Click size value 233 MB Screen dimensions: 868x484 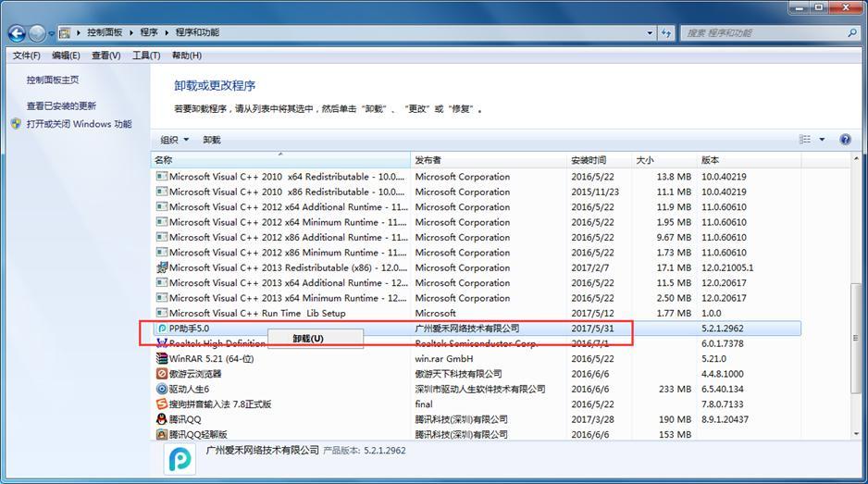[675, 389]
